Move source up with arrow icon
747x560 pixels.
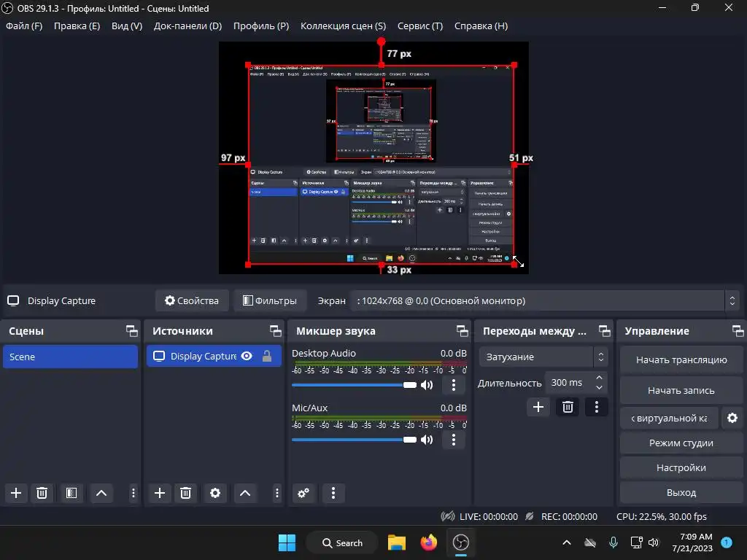tap(245, 493)
